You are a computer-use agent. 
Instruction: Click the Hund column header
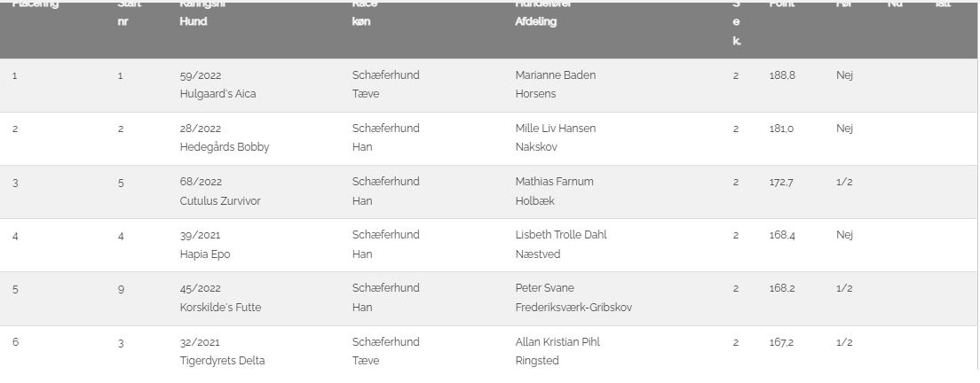[x=193, y=21]
